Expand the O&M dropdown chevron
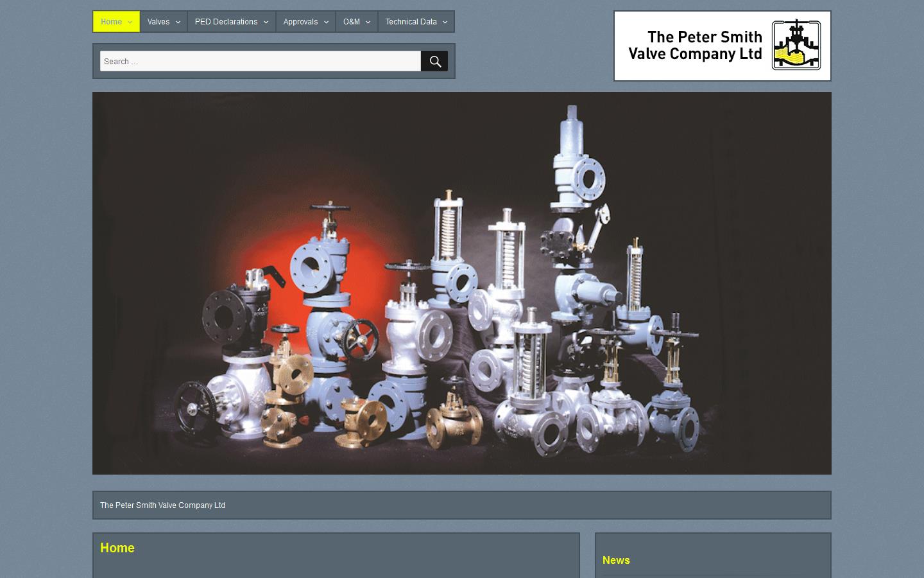This screenshot has width=924, height=578. pyautogui.click(x=368, y=21)
